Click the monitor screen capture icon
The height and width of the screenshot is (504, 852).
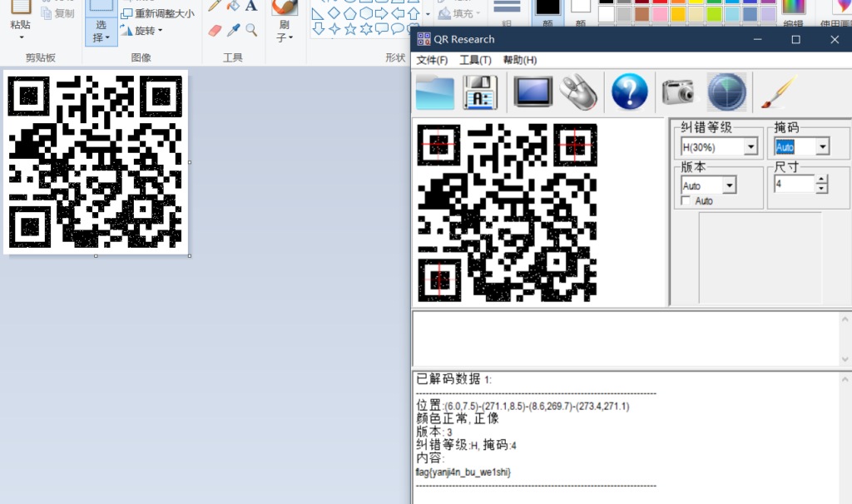click(x=532, y=92)
